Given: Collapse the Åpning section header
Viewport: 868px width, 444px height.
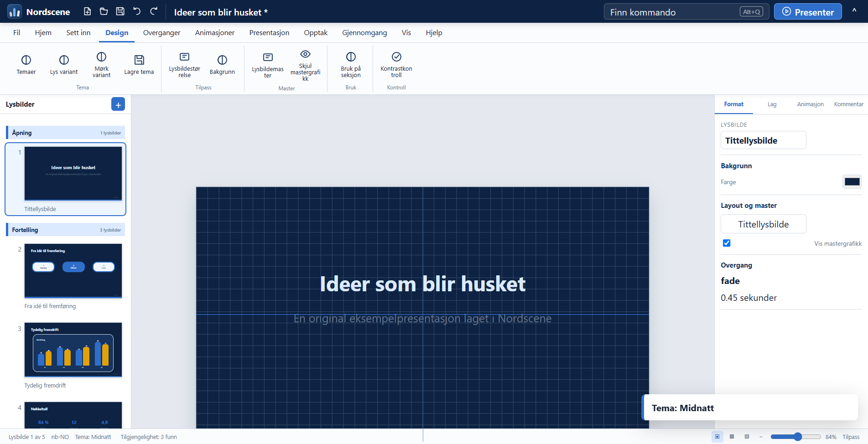Looking at the screenshot, I should (65, 133).
